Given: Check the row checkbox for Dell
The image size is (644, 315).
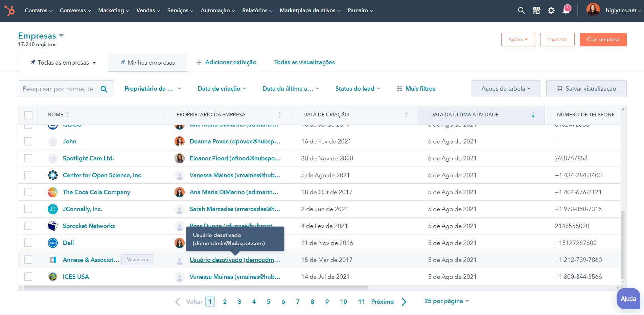Looking at the screenshot, I should tap(28, 243).
